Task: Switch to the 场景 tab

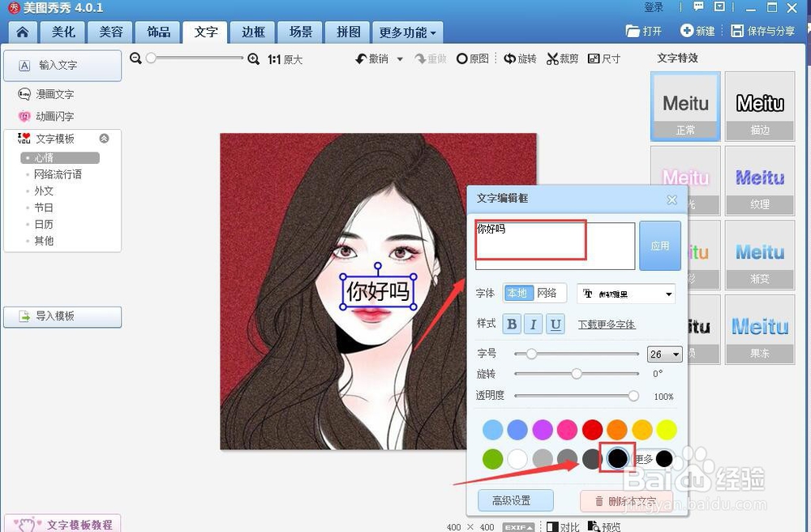Action: point(301,32)
